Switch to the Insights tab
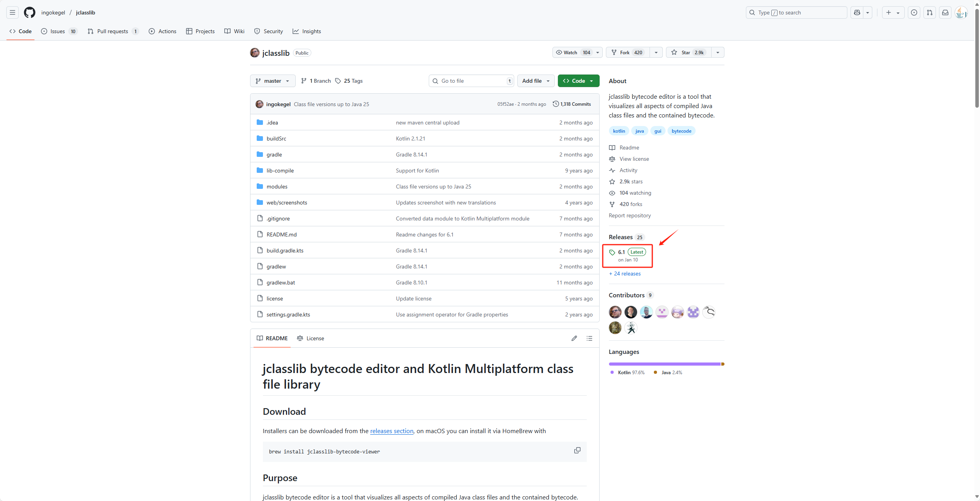 pos(307,31)
